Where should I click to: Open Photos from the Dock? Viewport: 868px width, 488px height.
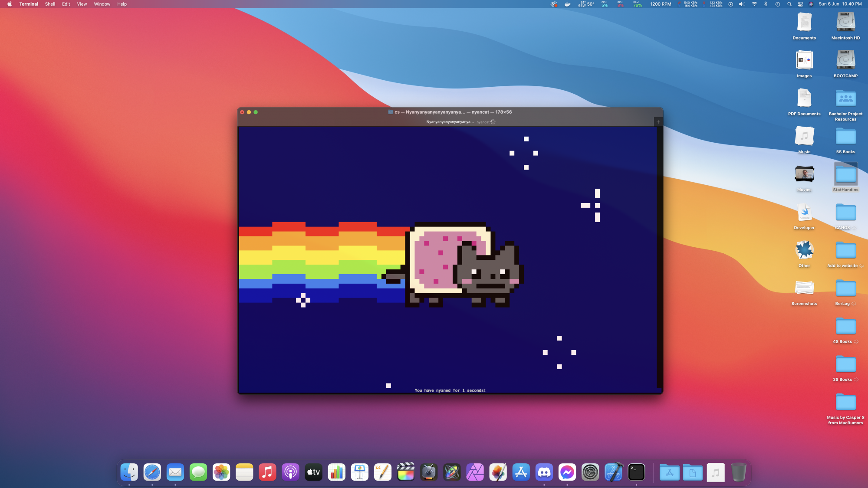point(221,472)
